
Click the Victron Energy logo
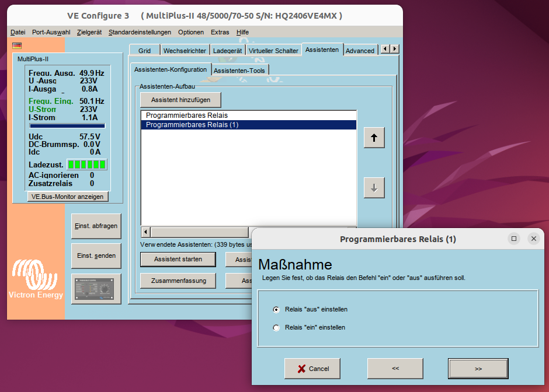coord(36,279)
